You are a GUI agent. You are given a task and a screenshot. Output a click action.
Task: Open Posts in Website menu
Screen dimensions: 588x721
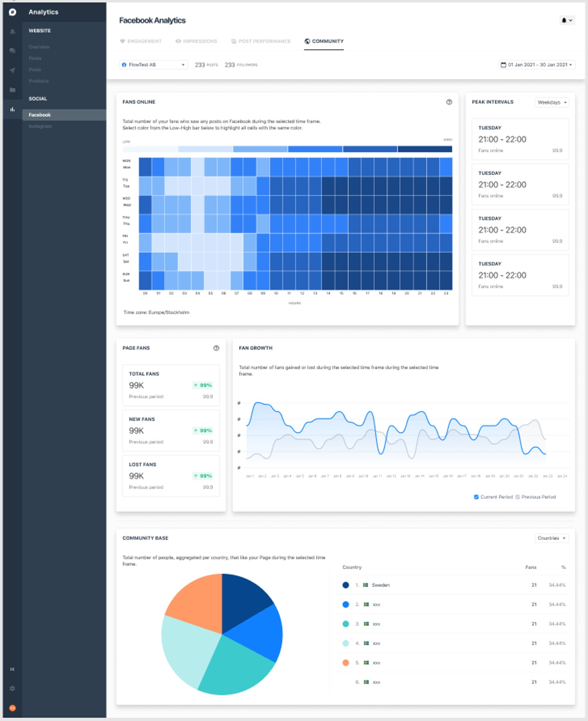coord(34,70)
